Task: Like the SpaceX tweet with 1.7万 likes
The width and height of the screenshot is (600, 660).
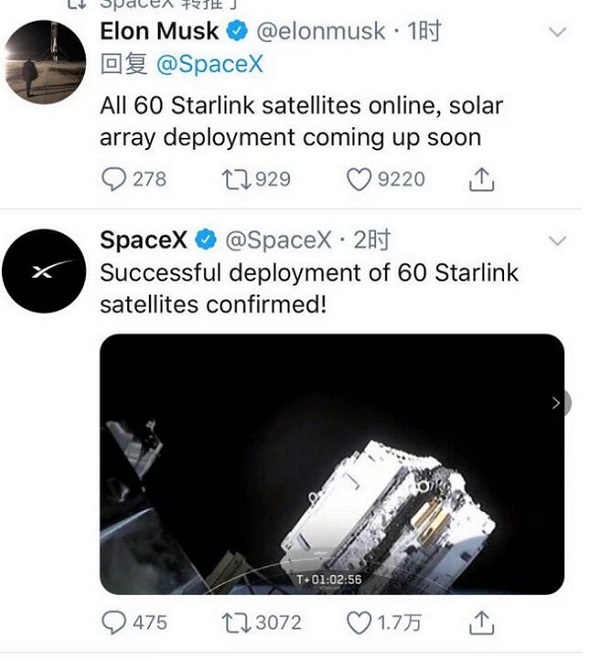Action: tap(359, 622)
